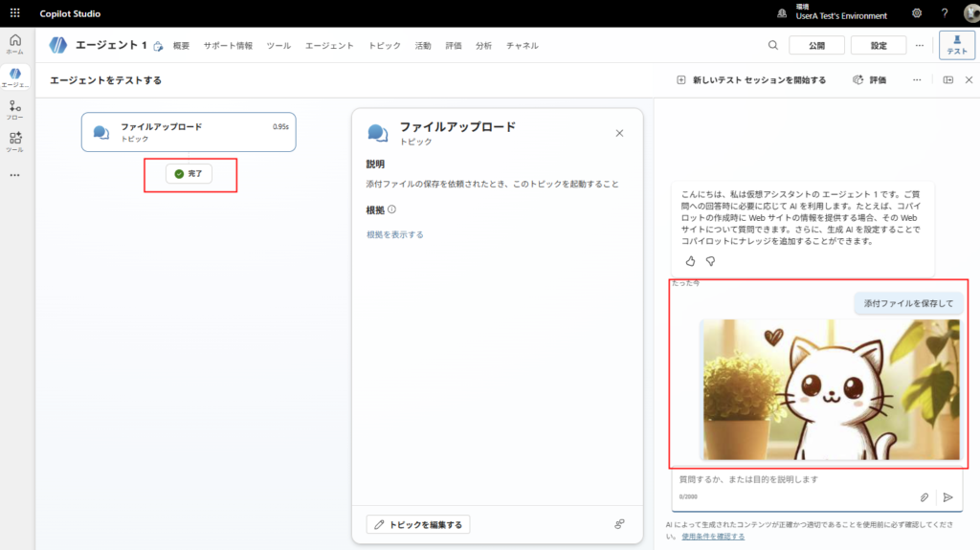Open the チャネル tab

523,46
